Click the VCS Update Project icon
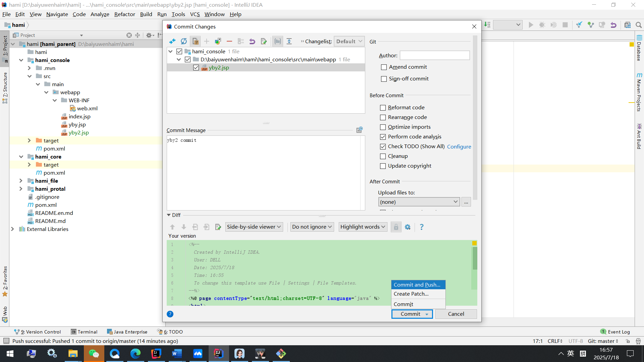Image resolution: width=644 pixels, height=362 pixels. (x=579, y=25)
